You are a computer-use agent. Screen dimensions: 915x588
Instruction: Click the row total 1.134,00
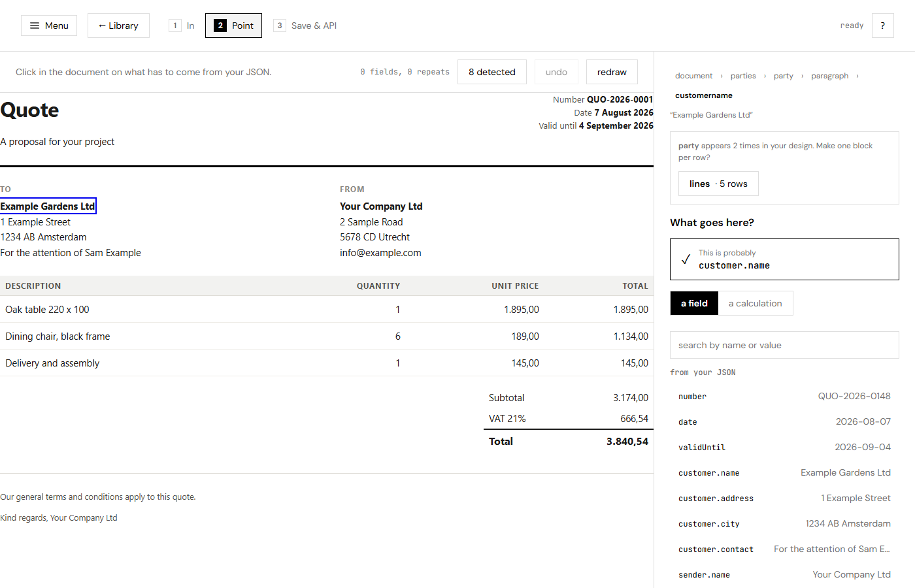coord(631,336)
